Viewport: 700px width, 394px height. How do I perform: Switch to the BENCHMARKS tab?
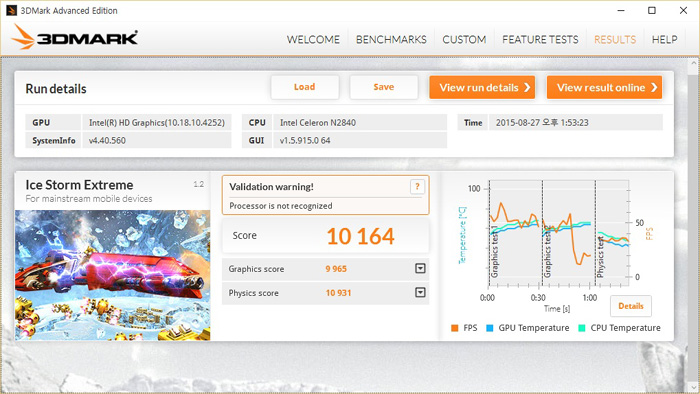click(x=391, y=40)
